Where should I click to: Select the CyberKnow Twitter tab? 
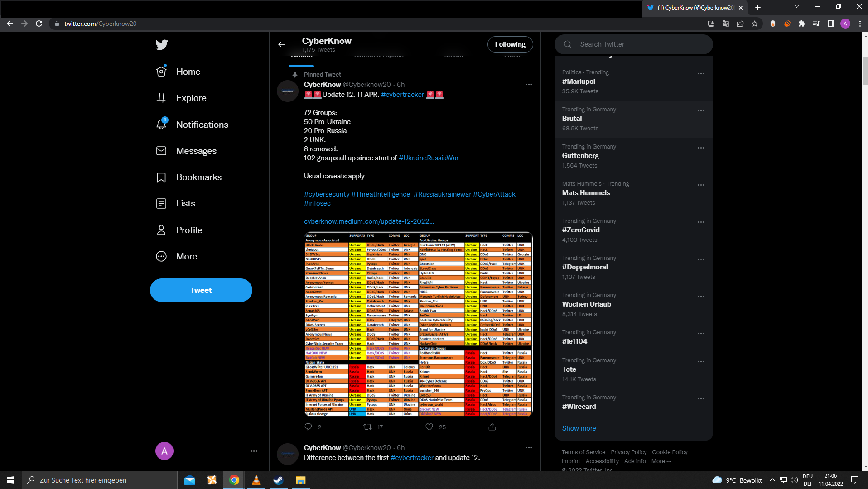pyautogui.click(x=694, y=8)
